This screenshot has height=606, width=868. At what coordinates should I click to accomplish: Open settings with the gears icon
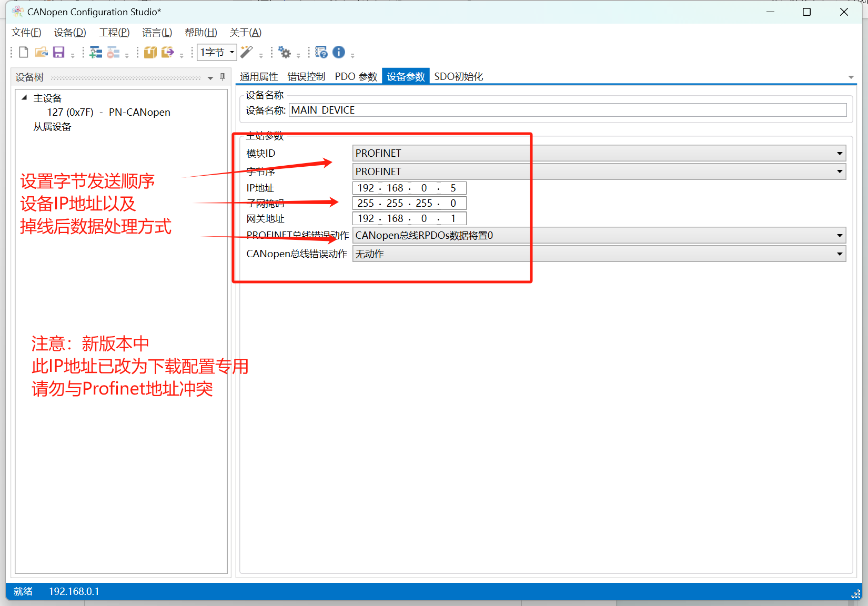coord(285,52)
